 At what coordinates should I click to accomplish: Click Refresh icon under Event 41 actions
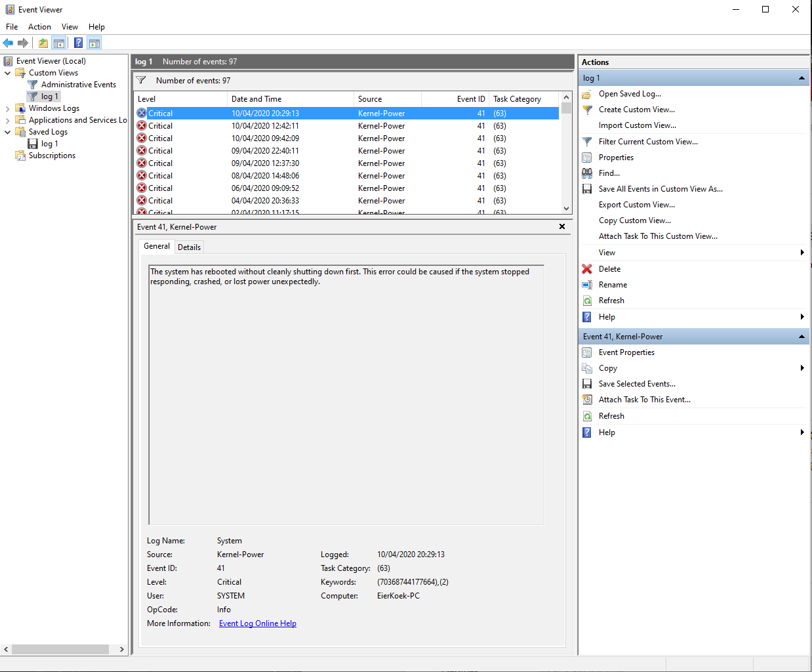pyautogui.click(x=587, y=416)
